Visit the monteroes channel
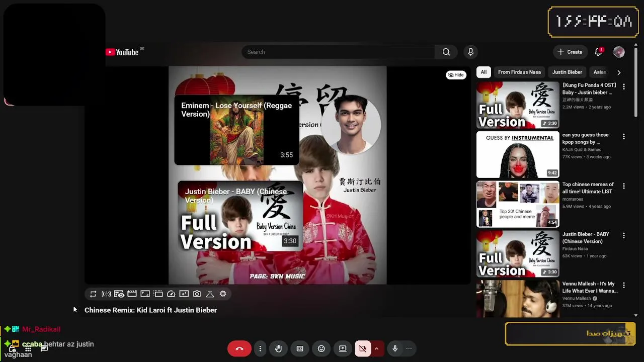The height and width of the screenshot is (362, 644). tap(573, 199)
